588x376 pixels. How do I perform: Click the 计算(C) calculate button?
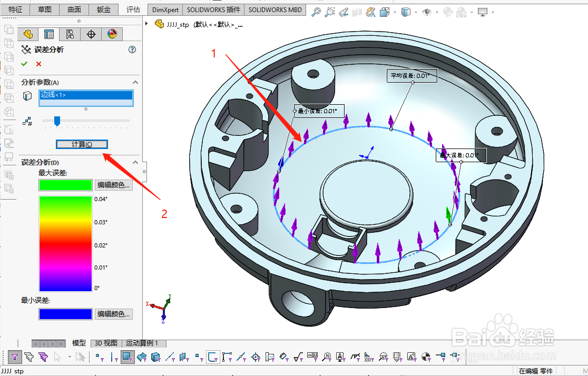pos(82,144)
